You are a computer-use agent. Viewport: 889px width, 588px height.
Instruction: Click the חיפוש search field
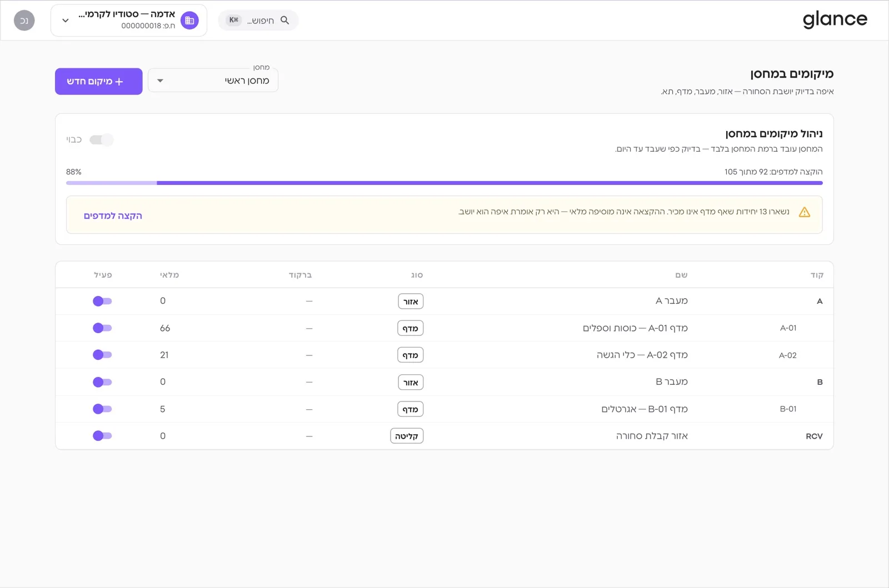258,20
